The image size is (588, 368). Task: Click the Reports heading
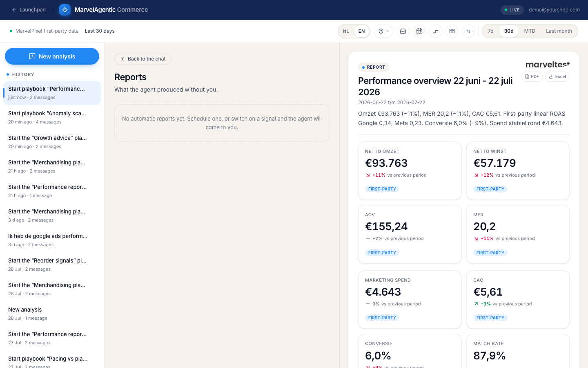click(x=130, y=77)
